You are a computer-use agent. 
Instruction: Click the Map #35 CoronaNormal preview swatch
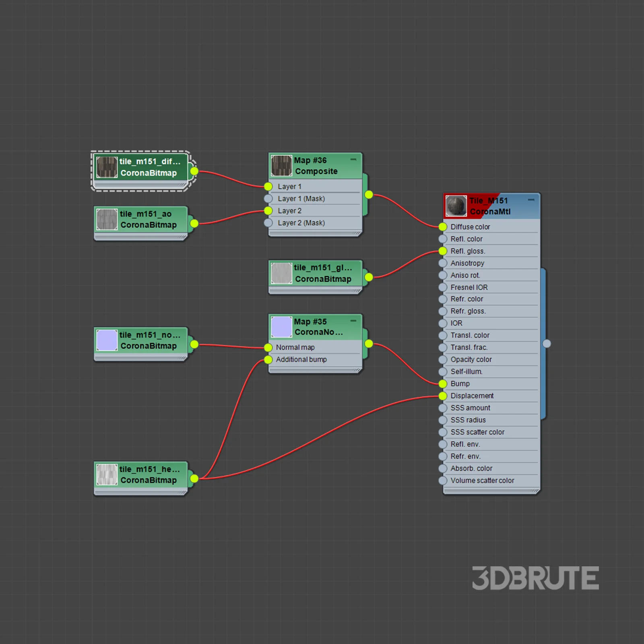click(281, 327)
